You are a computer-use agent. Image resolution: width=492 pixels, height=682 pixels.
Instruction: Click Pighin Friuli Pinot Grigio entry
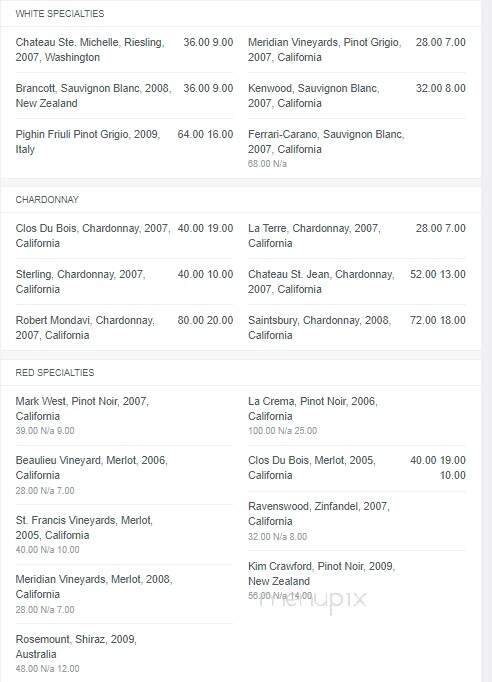tap(124, 142)
